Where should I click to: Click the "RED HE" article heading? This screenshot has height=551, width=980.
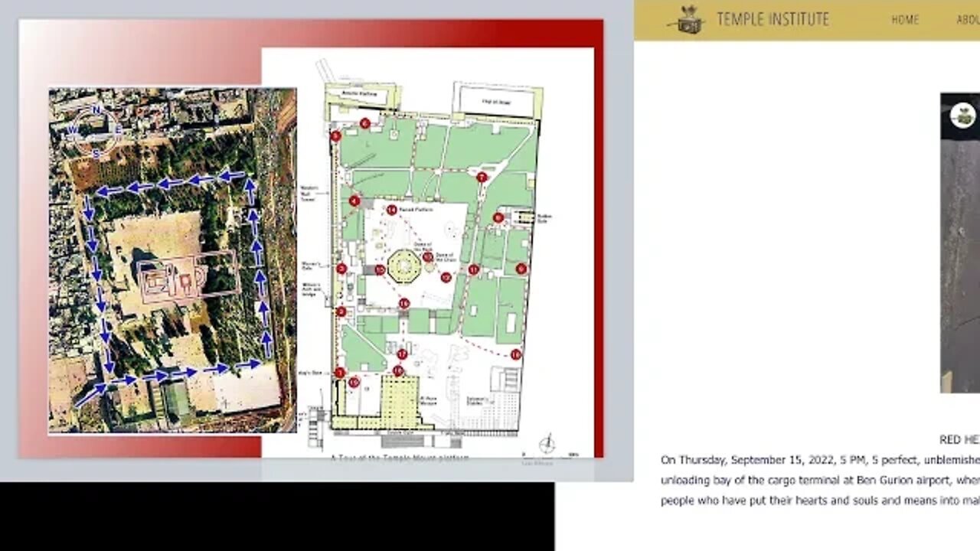pyautogui.click(x=959, y=439)
